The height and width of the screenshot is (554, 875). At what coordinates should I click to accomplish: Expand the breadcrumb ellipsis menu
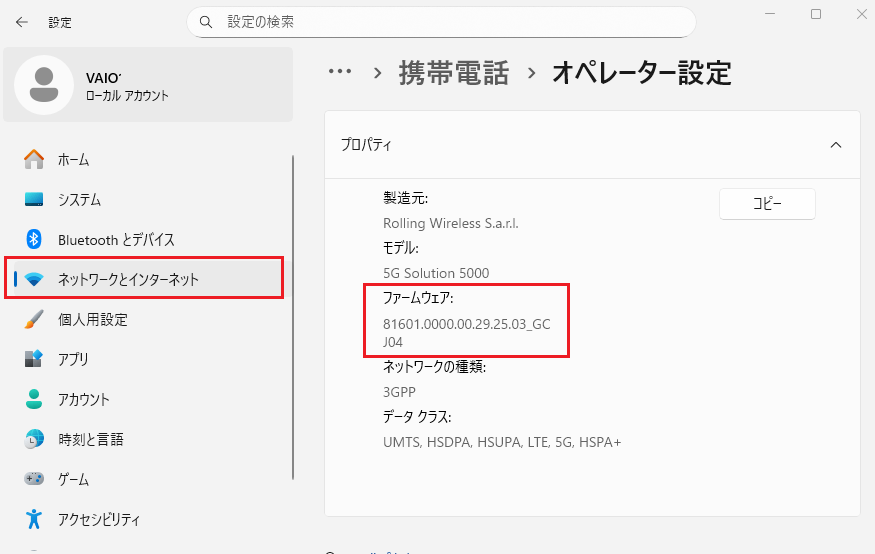(340, 72)
